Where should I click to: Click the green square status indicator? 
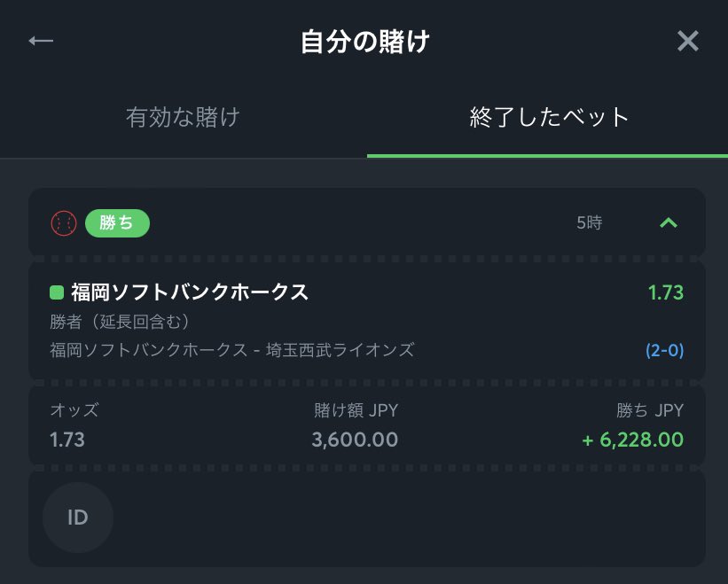click(x=57, y=292)
